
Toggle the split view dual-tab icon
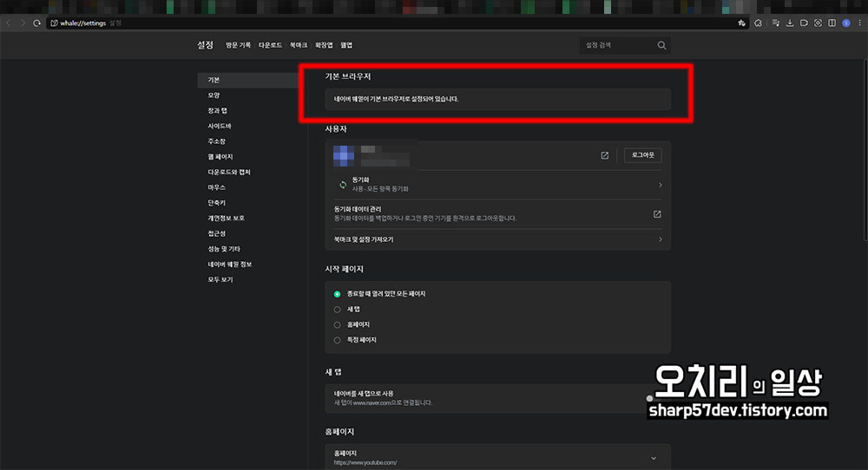(832, 23)
